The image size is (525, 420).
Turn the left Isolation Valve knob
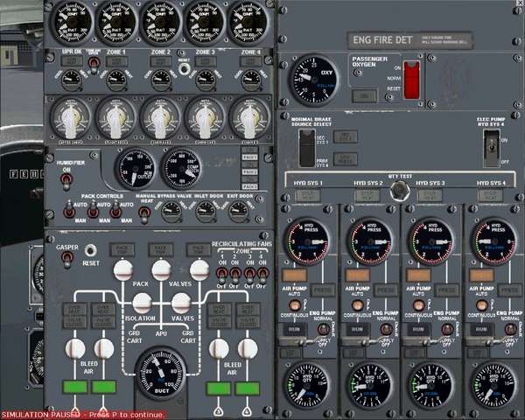click(x=142, y=304)
